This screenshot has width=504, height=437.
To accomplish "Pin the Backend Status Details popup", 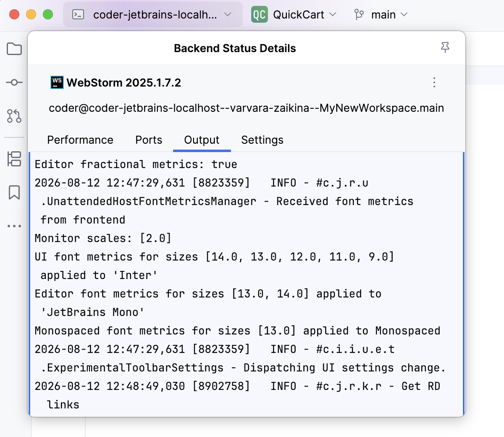I will click(445, 48).
